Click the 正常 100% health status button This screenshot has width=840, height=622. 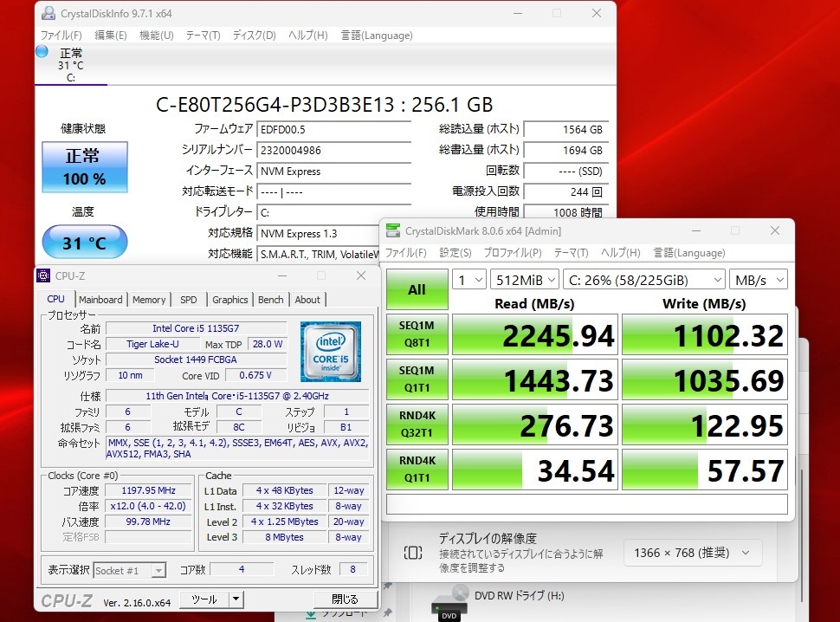pos(85,167)
